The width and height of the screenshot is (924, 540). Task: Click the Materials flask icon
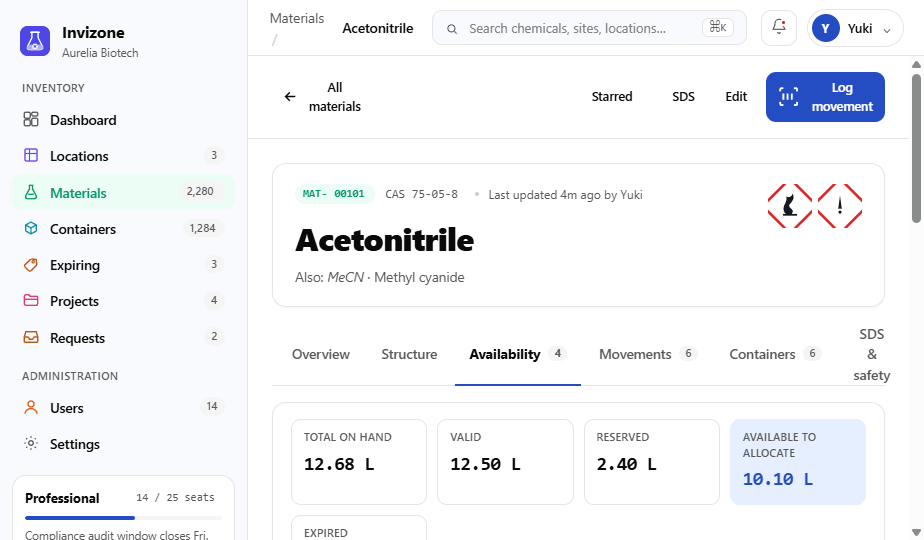pyautogui.click(x=31, y=192)
